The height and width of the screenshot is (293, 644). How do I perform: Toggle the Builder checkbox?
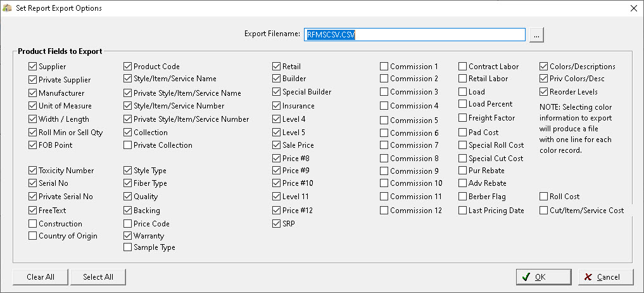click(277, 78)
